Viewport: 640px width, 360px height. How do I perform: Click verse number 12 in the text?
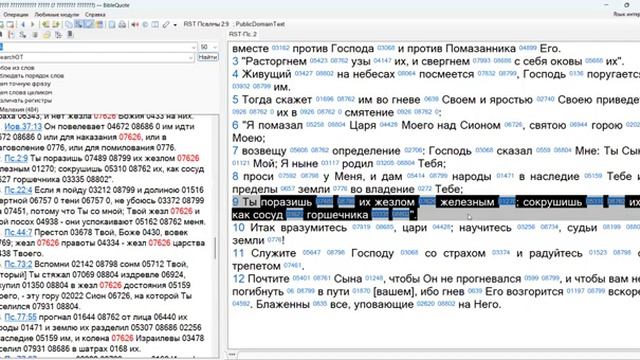[239, 279]
